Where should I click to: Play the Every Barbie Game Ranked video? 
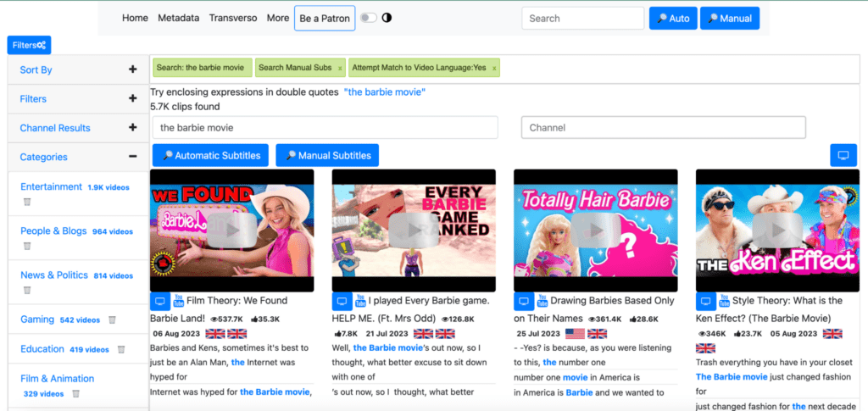(x=414, y=230)
